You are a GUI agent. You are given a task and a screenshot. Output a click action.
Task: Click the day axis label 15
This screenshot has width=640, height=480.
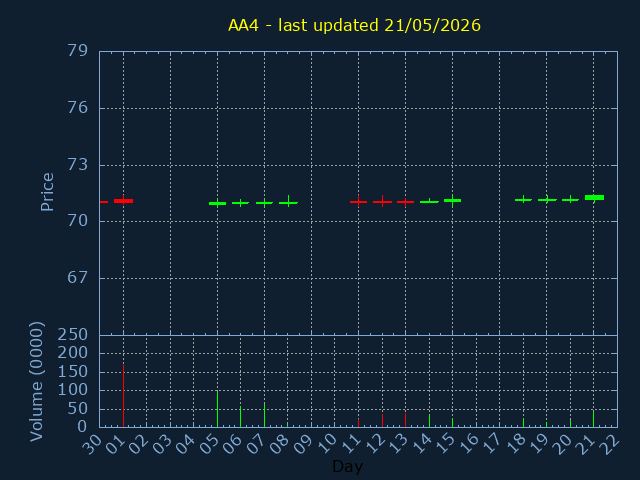tap(444, 444)
